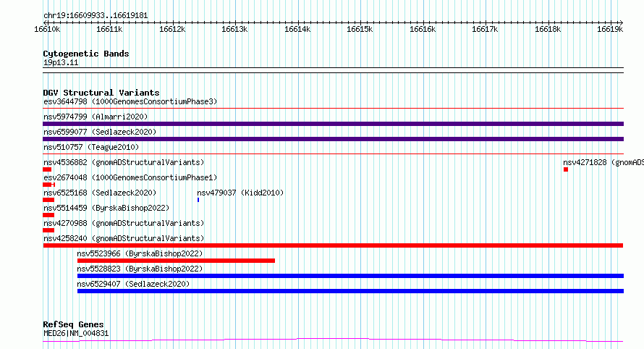
Task: Open the nsv5528823 (ByrskaBishop2022) label
Action: tap(140, 269)
